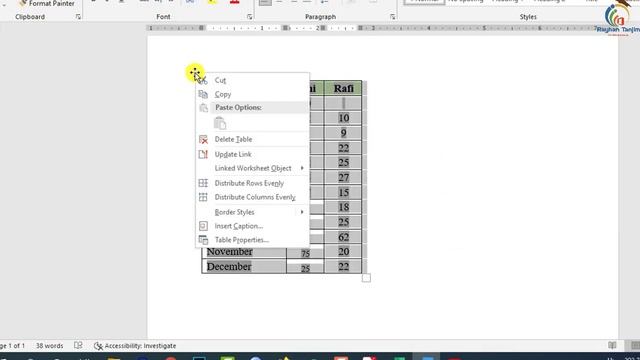The image size is (640, 360).
Task: Switch to Read Mode view icon
Action: (x=612, y=345)
